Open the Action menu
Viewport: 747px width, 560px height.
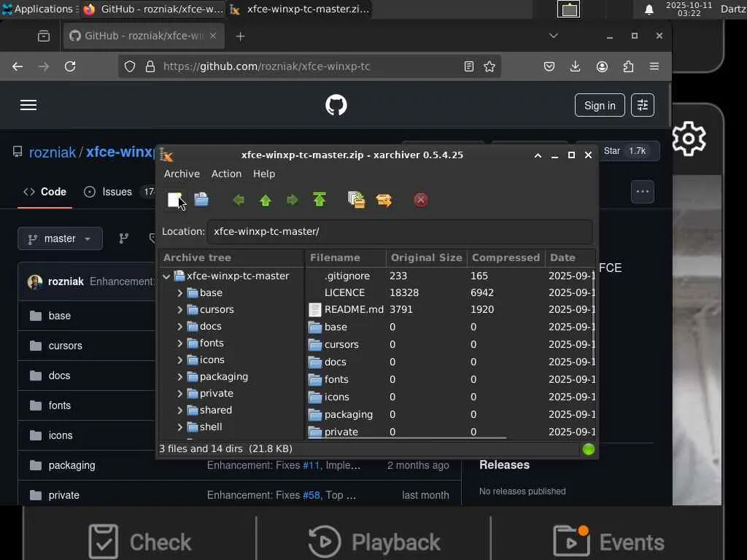click(226, 174)
